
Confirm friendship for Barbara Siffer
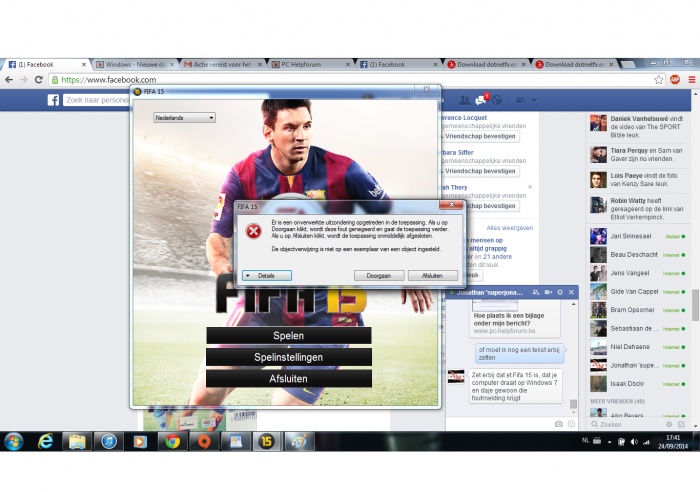479,171
